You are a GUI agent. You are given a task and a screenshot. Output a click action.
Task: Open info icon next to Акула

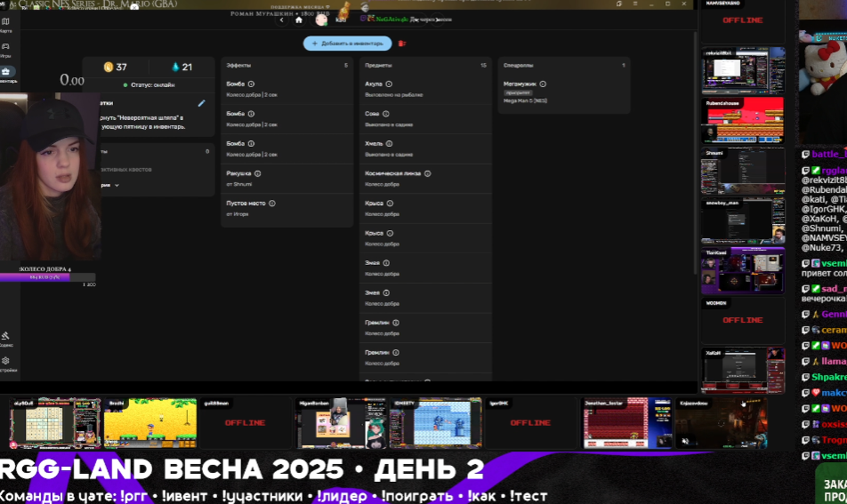(x=389, y=84)
